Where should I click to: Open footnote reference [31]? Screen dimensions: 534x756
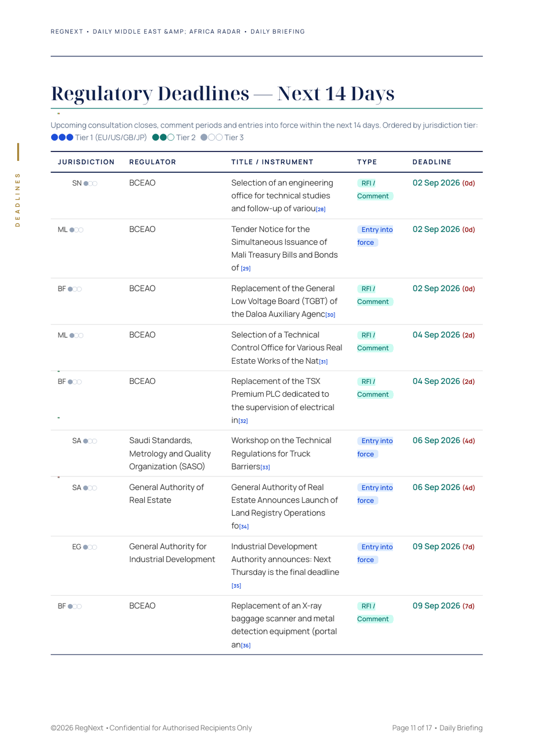tap(323, 362)
